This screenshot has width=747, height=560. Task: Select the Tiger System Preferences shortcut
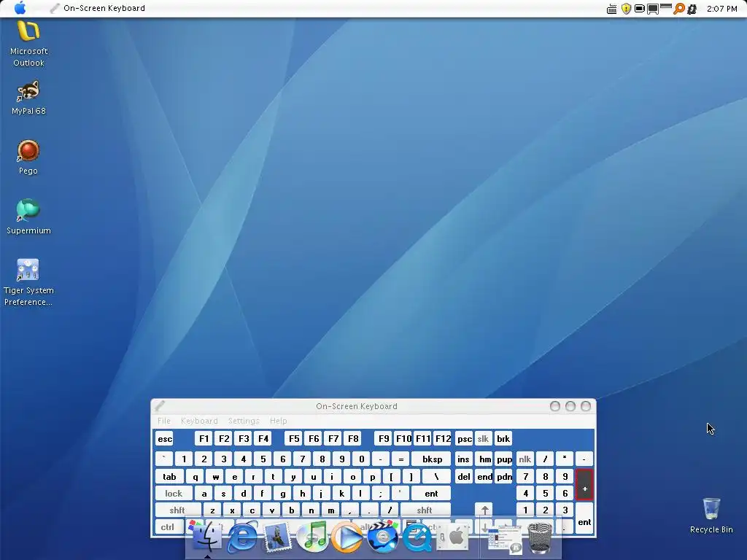(28, 282)
